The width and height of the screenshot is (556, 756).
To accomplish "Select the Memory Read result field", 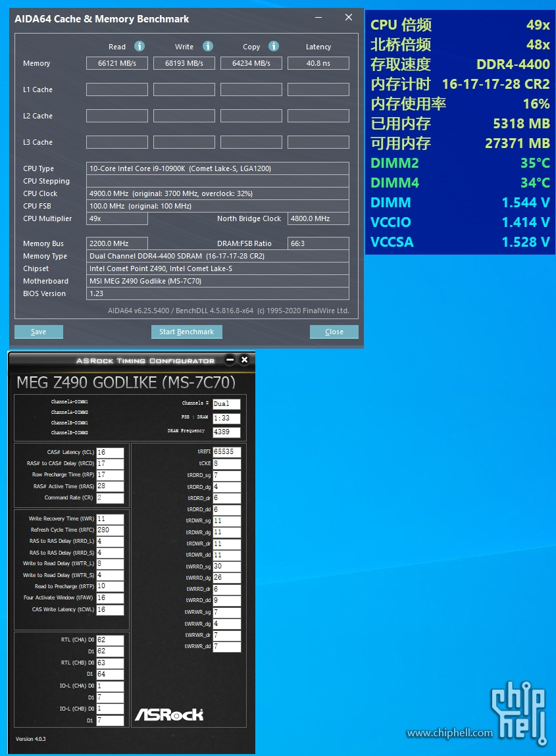I will click(117, 63).
